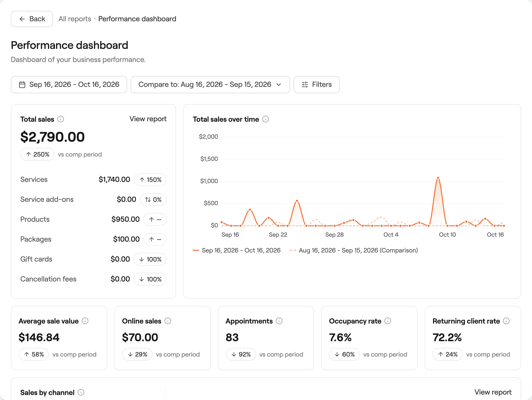Go to All reports breadcrumb
This screenshot has height=400, width=532.
point(75,19)
